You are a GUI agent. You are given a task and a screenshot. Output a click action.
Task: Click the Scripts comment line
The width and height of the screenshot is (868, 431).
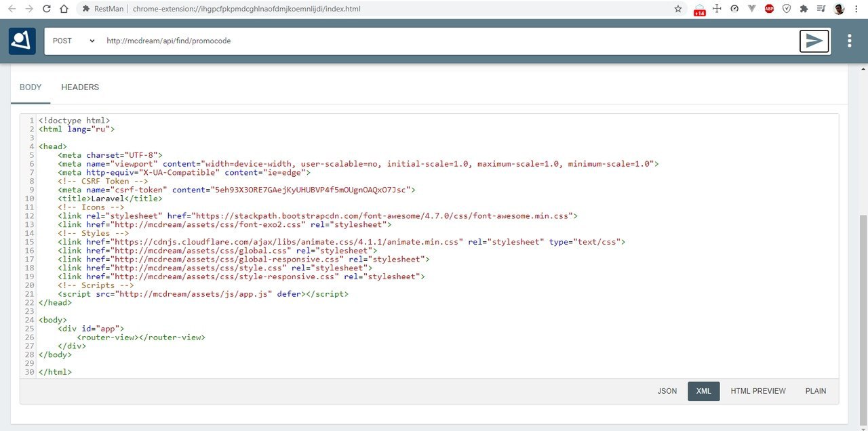tap(96, 285)
